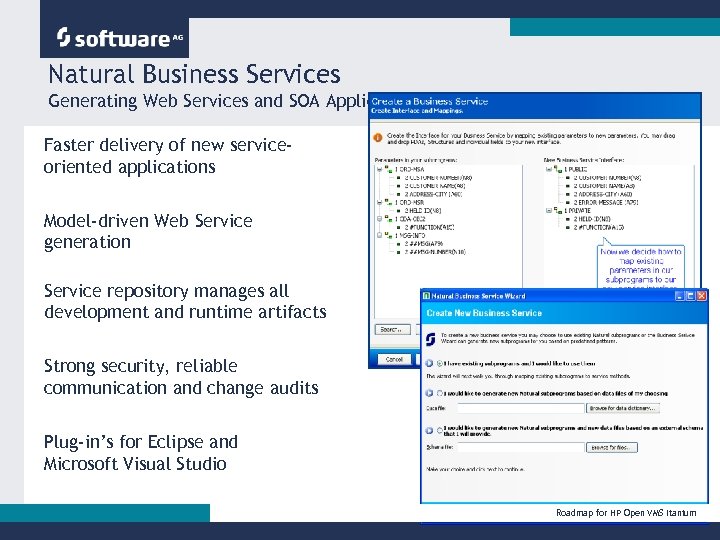
Task: Collapse the 1 PUBLIC node in new interface tree
Action: [x=549, y=169]
